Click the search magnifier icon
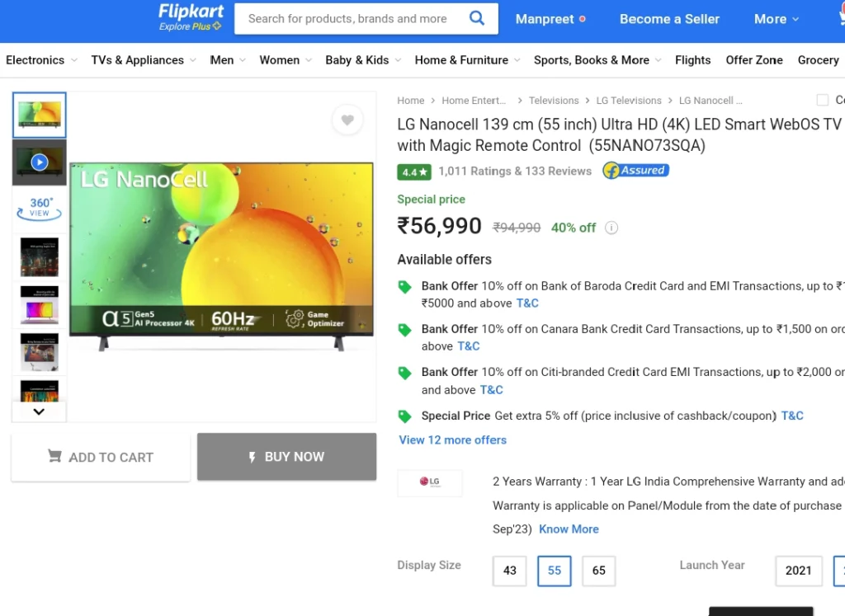The width and height of the screenshot is (845, 616). [477, 18]
